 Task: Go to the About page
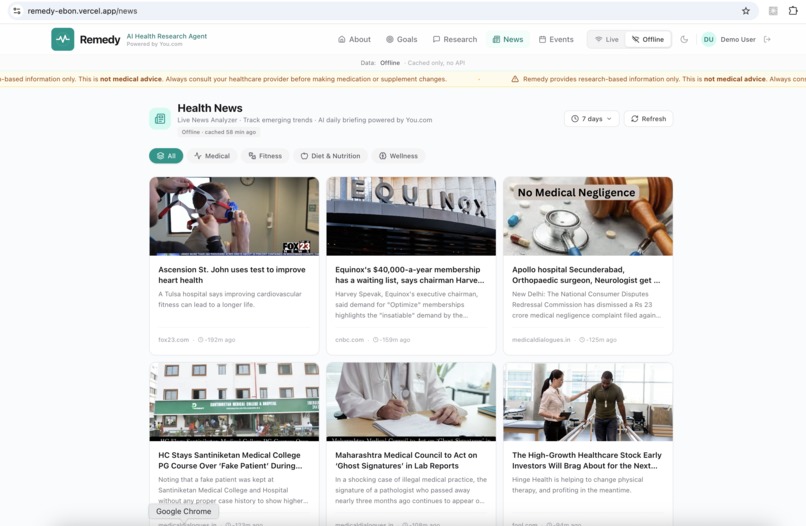coord(354,39)
